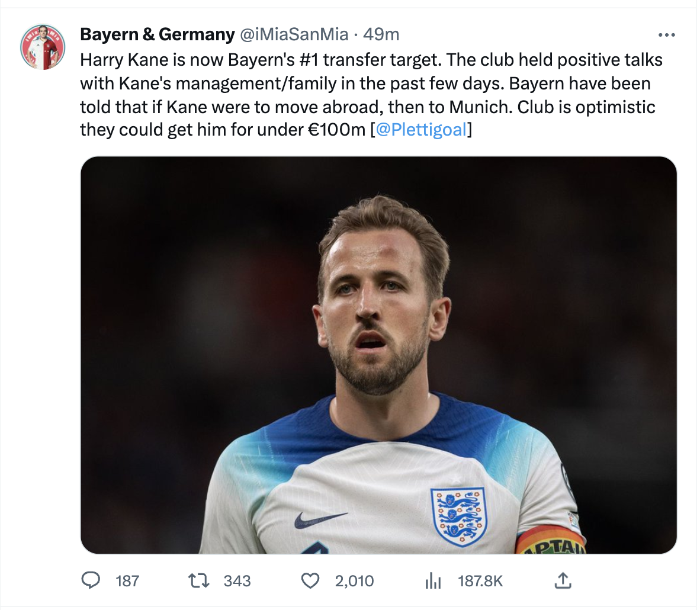Click the 49m timestamp

[x=381, y=34]
